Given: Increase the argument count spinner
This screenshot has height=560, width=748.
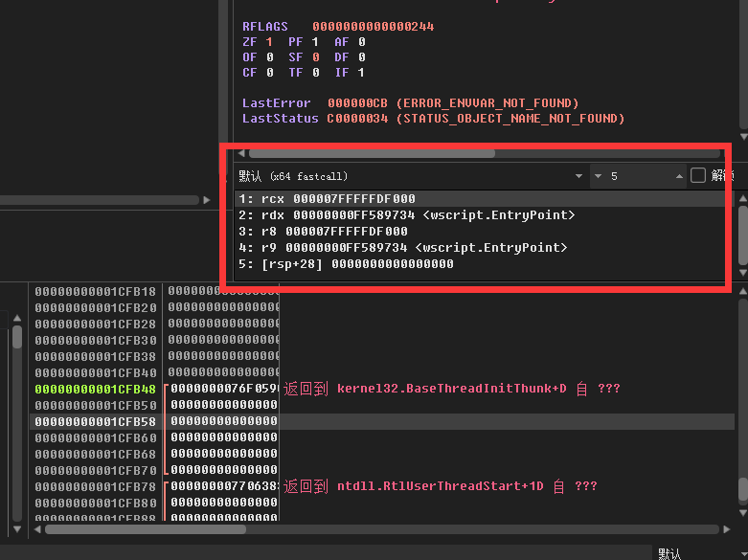Looking at the screenshot, I should coord(679,176).
